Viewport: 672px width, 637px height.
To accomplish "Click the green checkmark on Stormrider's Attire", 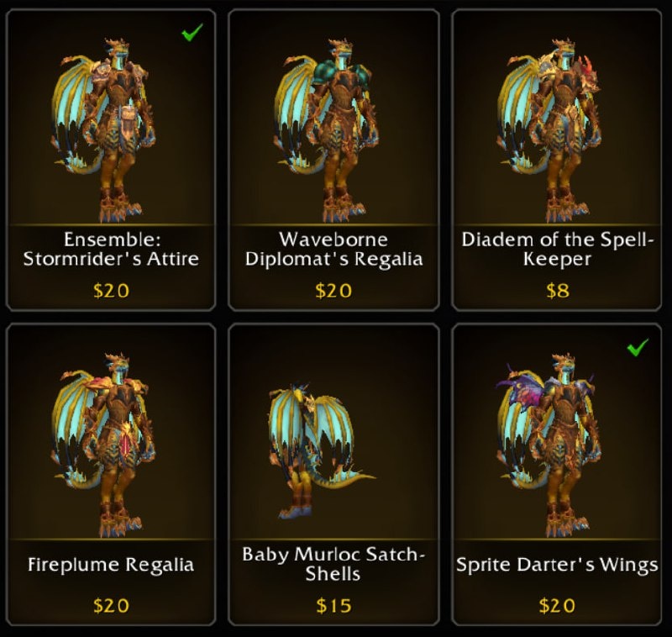I will (x=192, y=32).
